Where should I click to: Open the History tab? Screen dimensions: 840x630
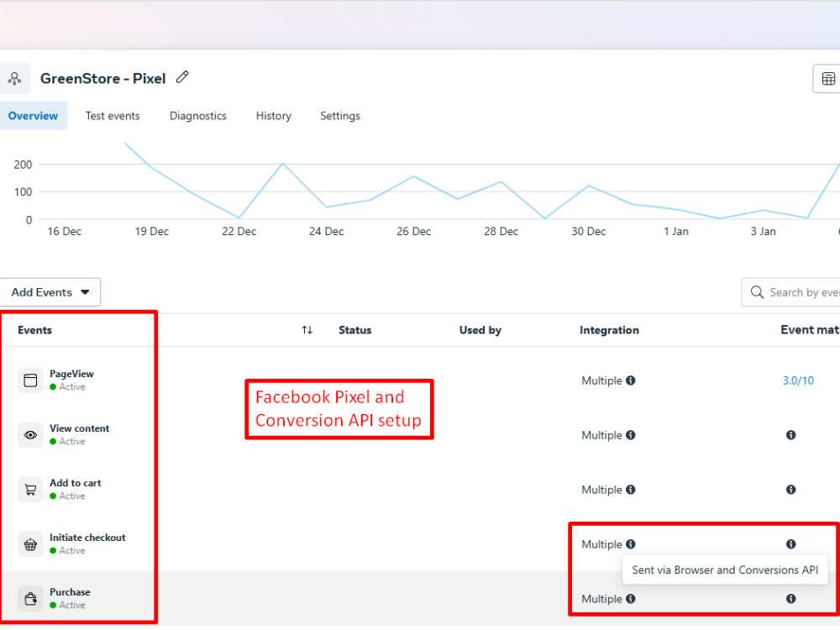point(274,116)
